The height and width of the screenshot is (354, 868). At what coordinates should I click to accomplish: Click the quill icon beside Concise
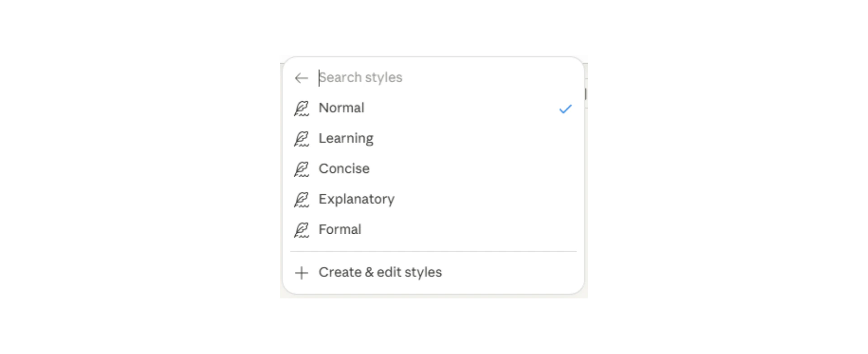click(302, 169)
